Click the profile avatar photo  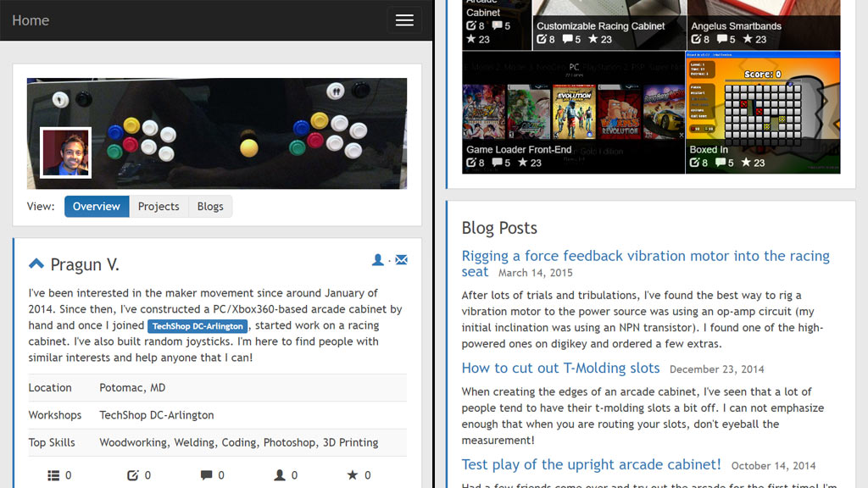(65, 152)
